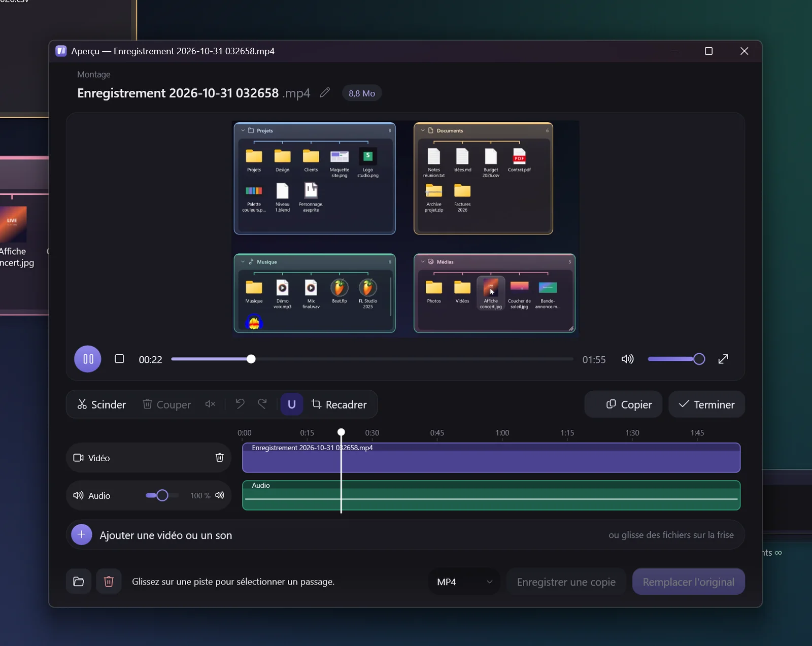Click the mute selection speaker-x icon
Viewport: 812px width, 646px height.
coord(210,404)
